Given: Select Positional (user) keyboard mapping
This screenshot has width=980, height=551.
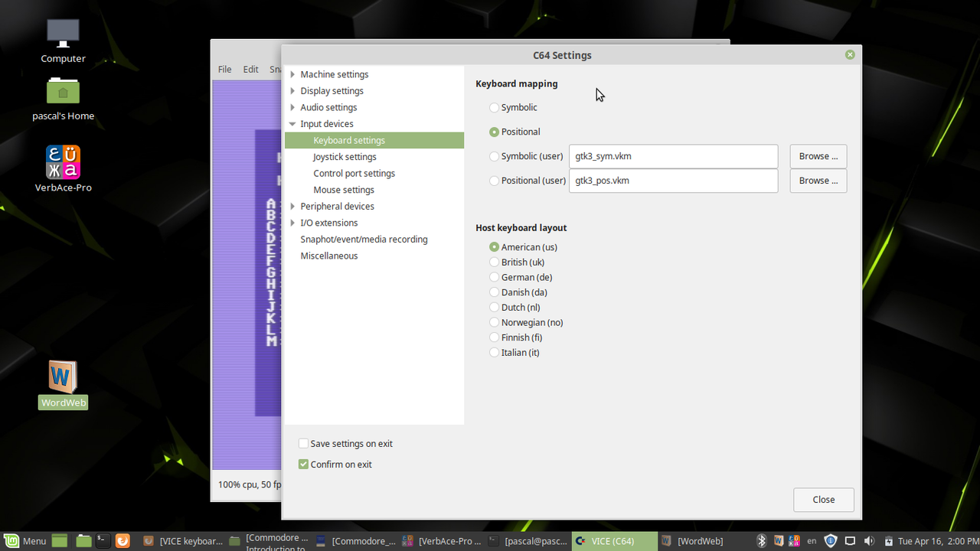Looking at the screenshot, I should pos(494,181).
